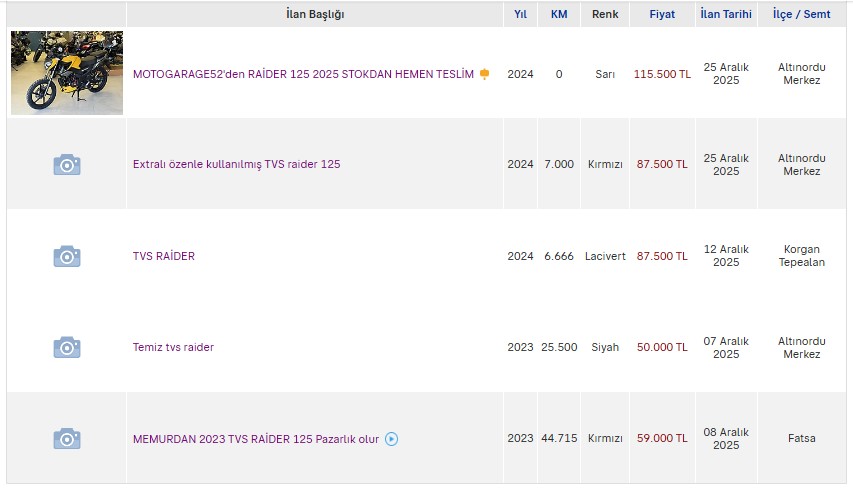Click the 87.500 TL price of Lacivert listing
853x488 pixels.
(x=662, y=256)
